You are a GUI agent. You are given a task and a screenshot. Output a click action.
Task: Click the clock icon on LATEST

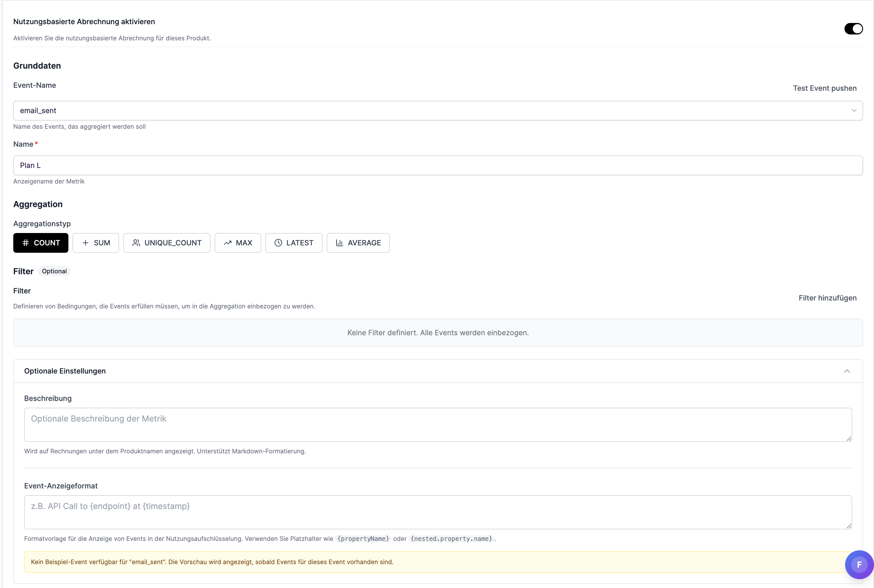278,243
